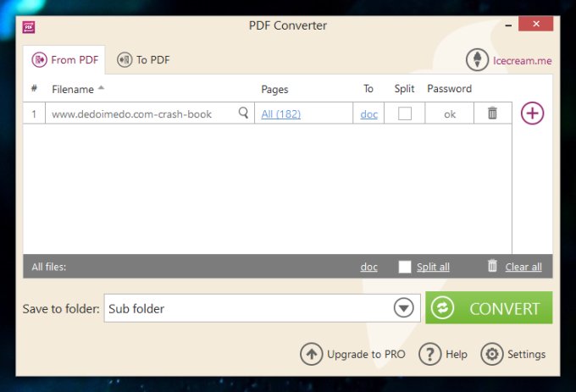Viewport: 576px width, 392px height.
Task: Click the Save to folder field
Action: [x=262, y=308]
